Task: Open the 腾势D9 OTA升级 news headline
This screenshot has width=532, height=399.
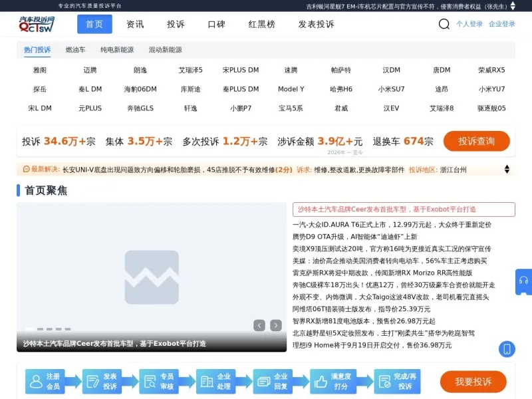Action: click(354, 237)
